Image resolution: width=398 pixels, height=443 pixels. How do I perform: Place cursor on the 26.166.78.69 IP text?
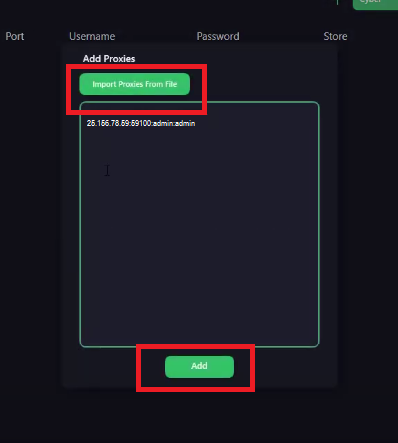108,123
